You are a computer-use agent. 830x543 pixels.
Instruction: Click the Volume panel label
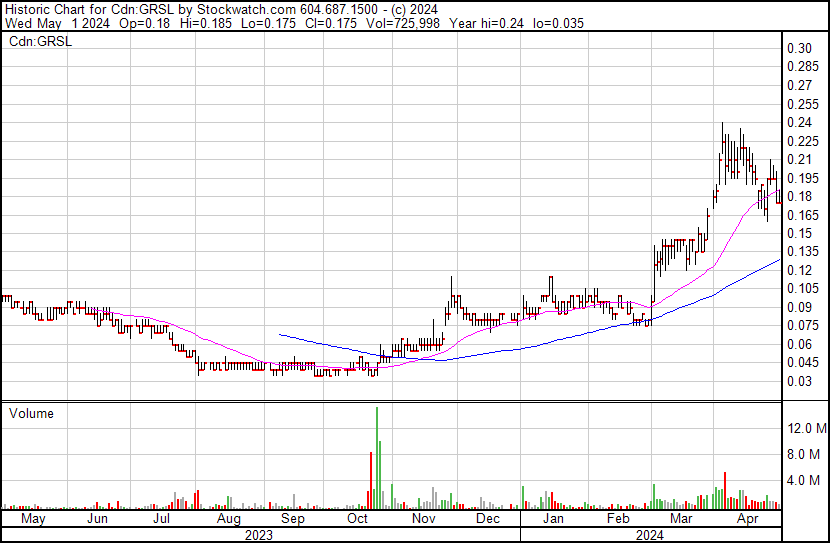(30, 413)
